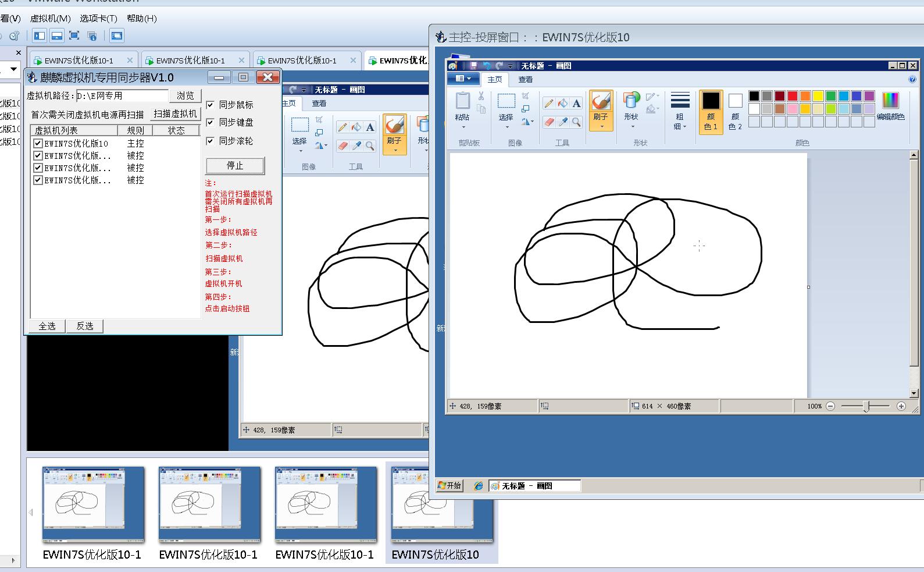
Task: Expand the Select (选择) dropdown arrow in projection Paint
Action: coord(506,127)
